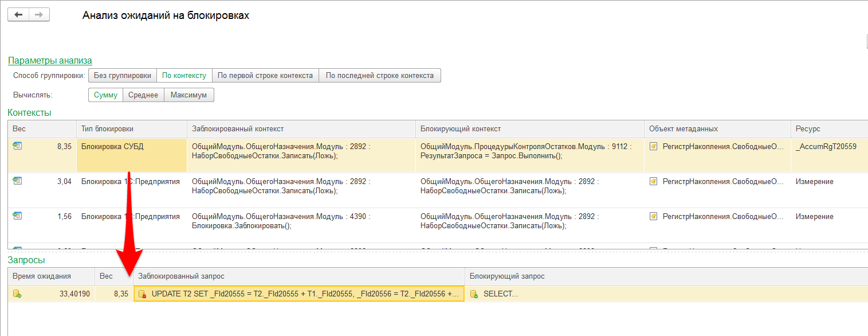Screen dimensions: 868x336
Task: Click the row icon beside weight 8,35
Action: click(17, 146)
